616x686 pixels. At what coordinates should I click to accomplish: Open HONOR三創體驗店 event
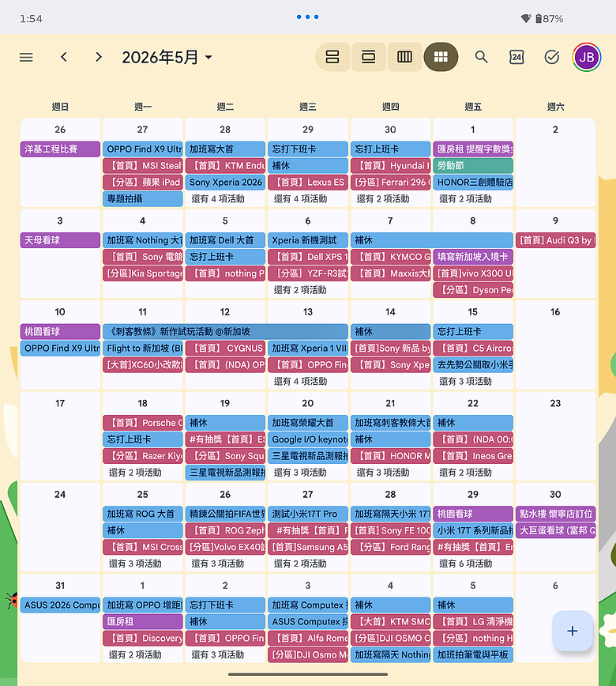tap(473, 183)
